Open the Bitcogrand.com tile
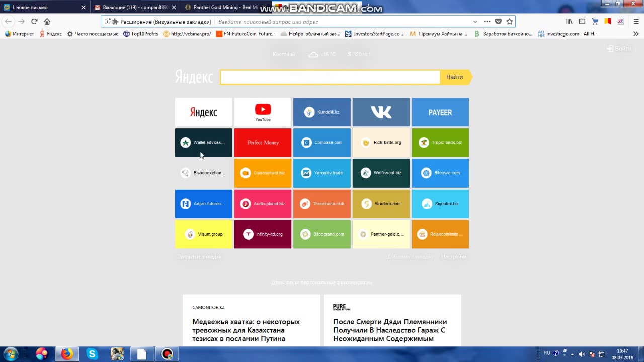Image resolution: width=644 pixels, height=362 pixels. tap(322, 234)
